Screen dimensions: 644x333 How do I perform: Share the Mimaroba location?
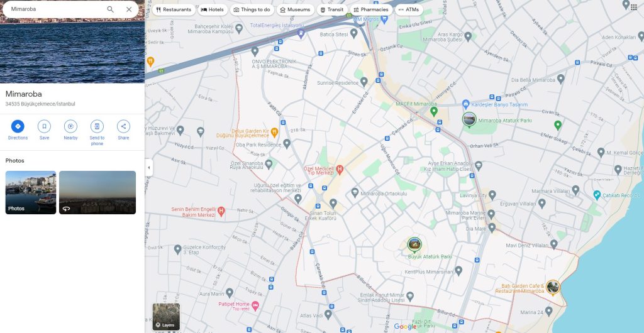coord(123,126)
